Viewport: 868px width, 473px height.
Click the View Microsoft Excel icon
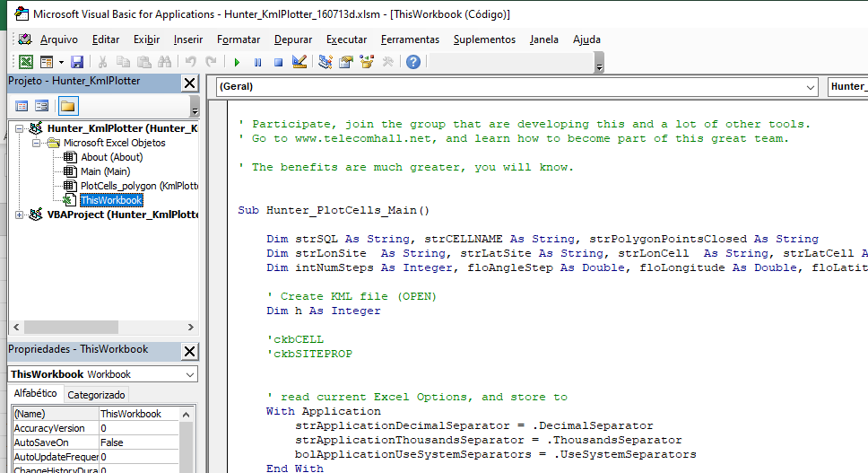coord(26,62)
